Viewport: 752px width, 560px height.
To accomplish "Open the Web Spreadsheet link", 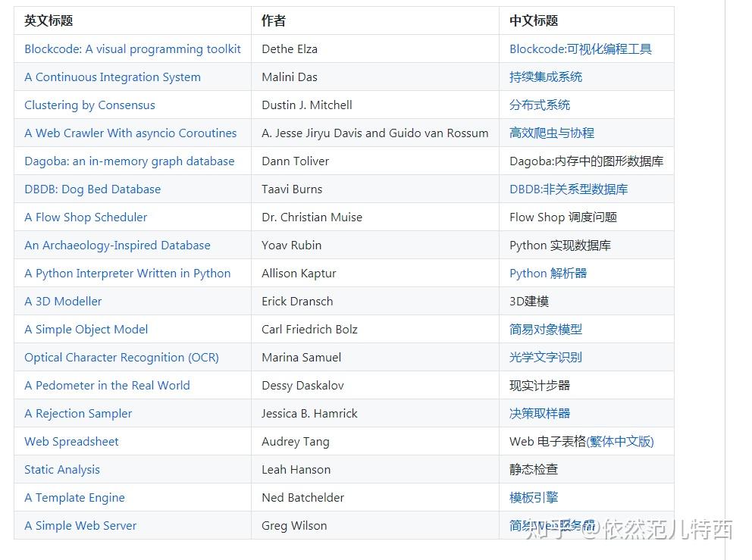I will click(x=71, y=442).
